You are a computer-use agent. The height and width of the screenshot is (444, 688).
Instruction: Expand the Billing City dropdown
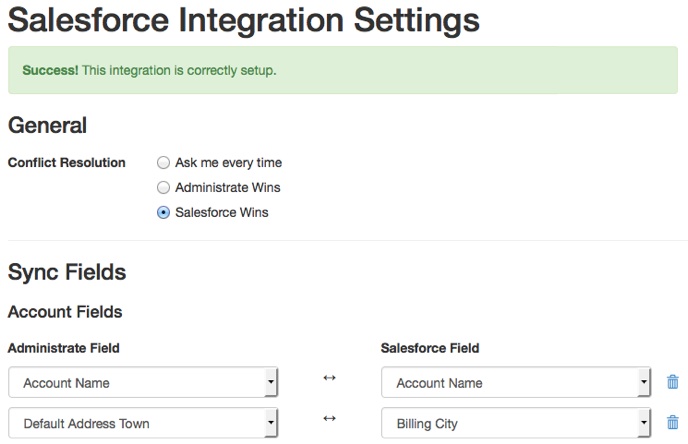pyautogui.click(x=516, y=423)
